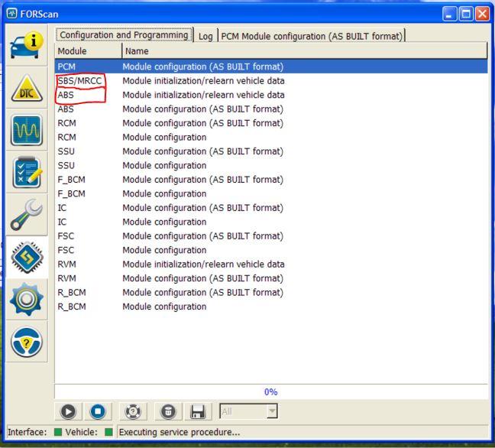Select R_BCM plain Module configuration row
This screenshot has height=448, width=495.
point(271,307)
